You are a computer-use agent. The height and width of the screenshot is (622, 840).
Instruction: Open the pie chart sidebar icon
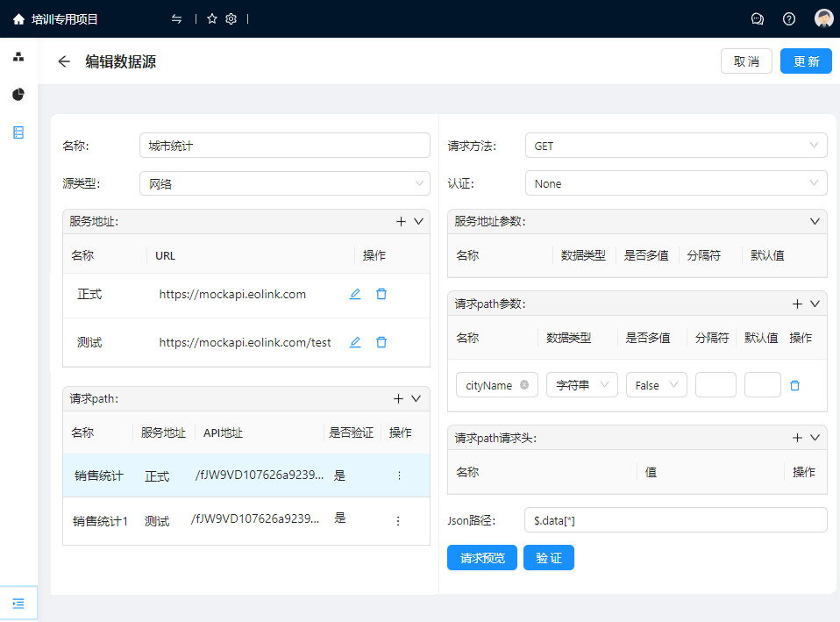18,95
